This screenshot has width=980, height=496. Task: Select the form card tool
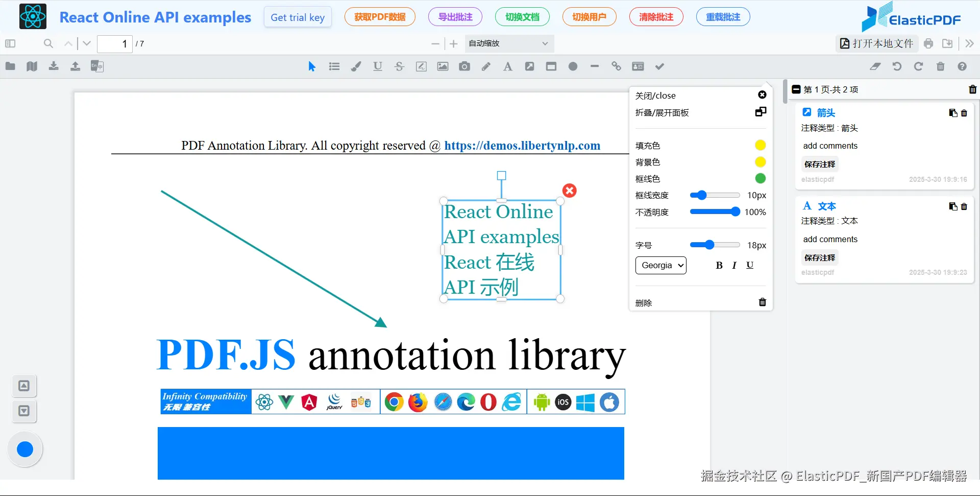(x=638, y=66)
